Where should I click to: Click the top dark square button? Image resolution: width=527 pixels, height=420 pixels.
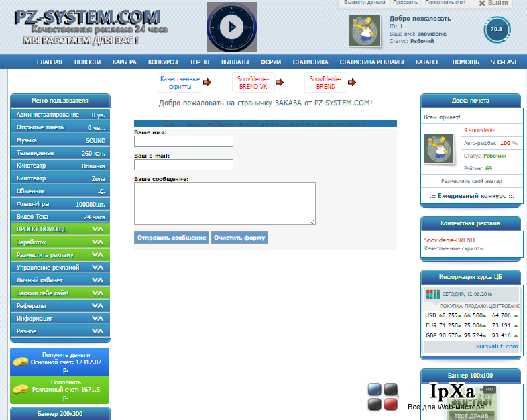[390, 389]
